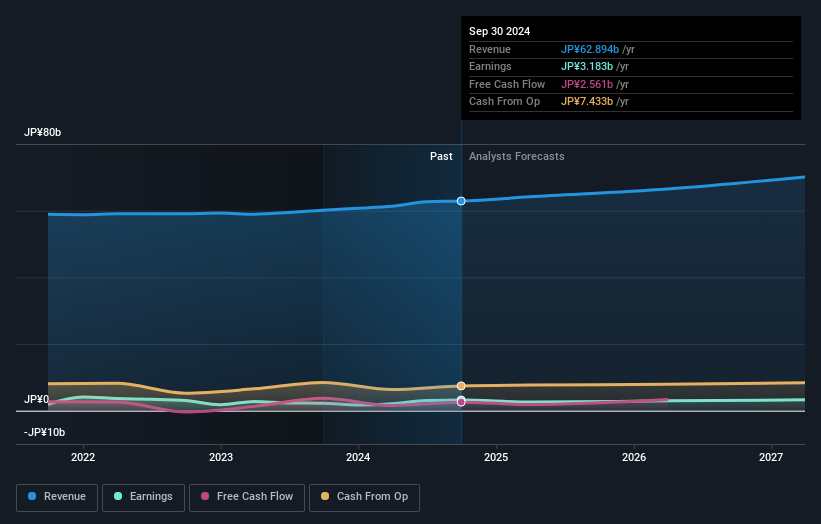
Task: Click the blue Revenue data point marker
Action: (461, 201)
